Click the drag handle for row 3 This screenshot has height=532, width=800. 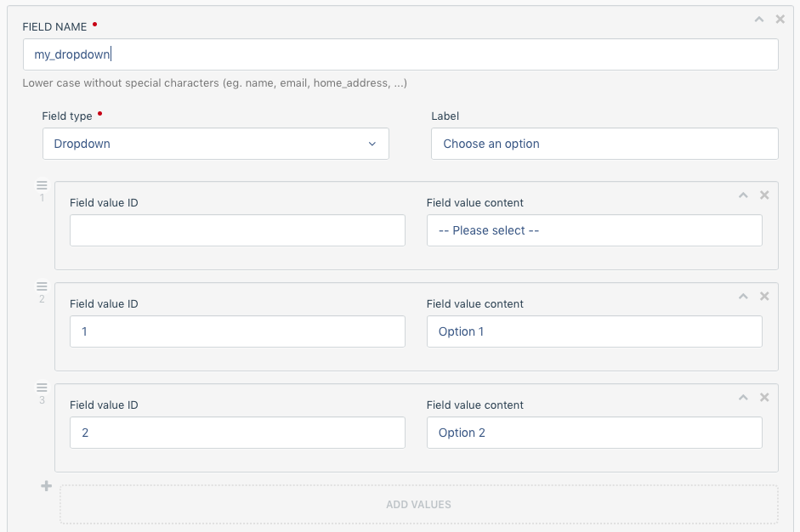(x=42, y=388)
